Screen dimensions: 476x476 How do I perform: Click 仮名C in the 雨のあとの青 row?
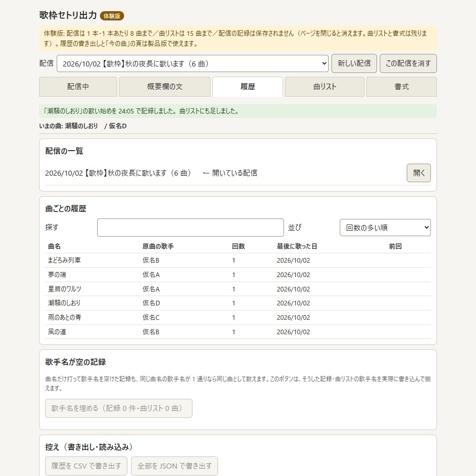click(151, 317)
